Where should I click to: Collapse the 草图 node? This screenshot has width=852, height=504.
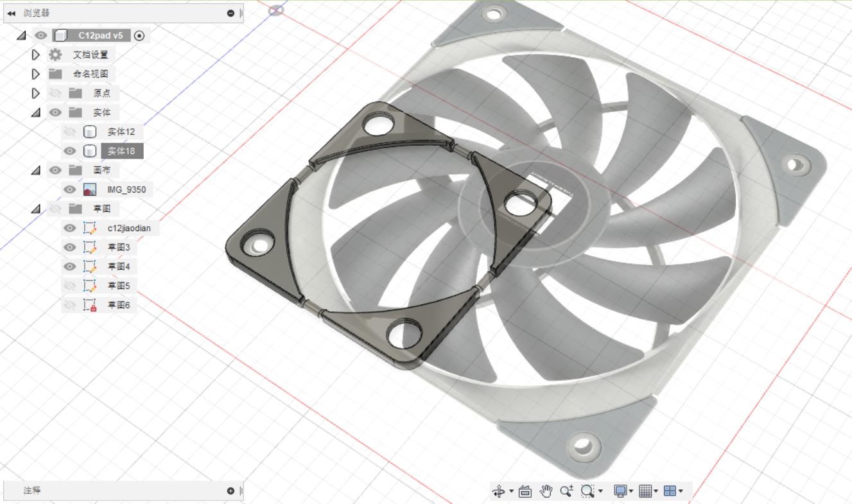36,209
